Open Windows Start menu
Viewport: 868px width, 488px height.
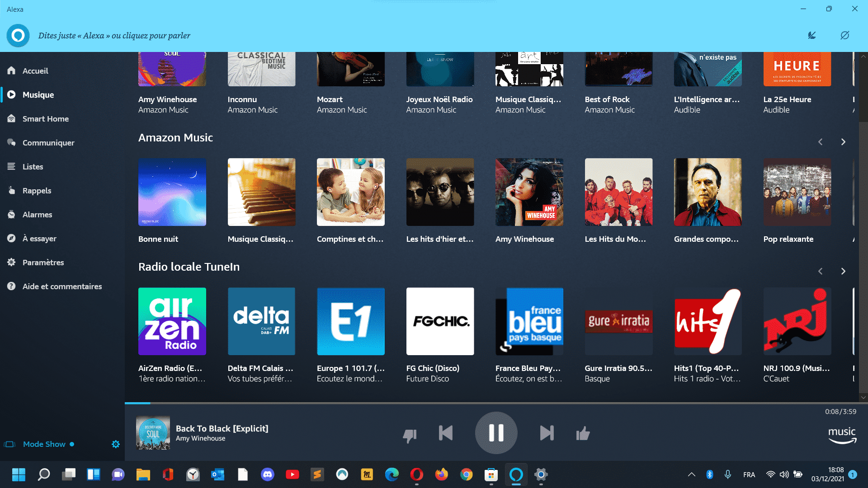tap(19, 474)
